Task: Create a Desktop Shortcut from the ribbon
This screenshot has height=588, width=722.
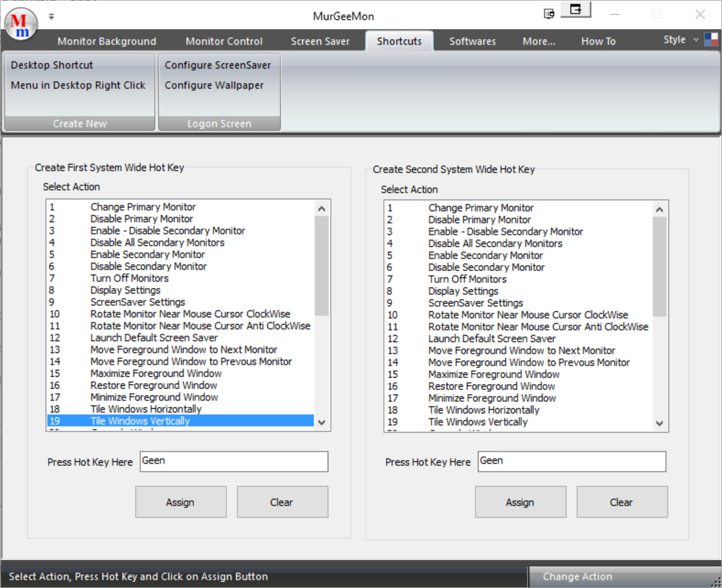Action: tap(51, 65)
